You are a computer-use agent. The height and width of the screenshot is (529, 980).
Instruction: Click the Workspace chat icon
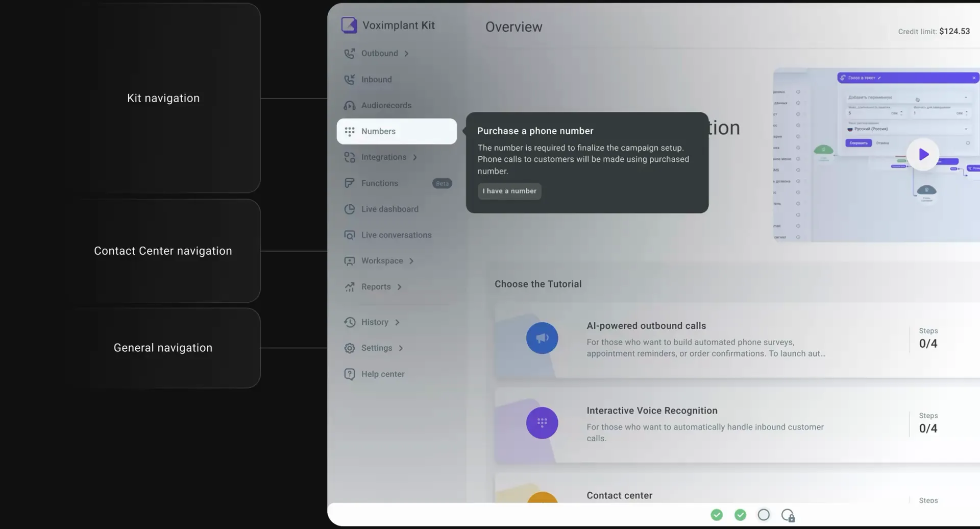click(350, 261)
